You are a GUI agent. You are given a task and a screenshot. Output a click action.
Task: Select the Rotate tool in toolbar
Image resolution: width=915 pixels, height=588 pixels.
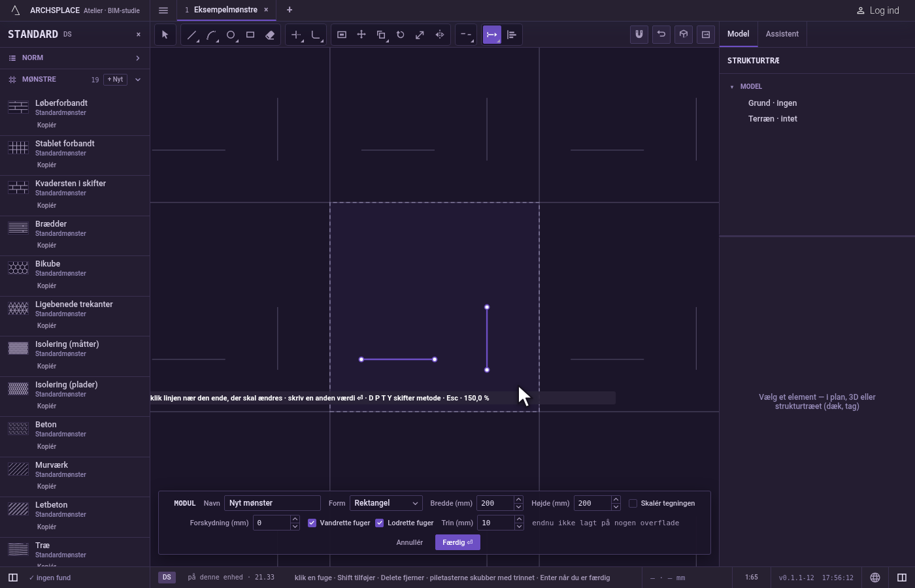401,35
